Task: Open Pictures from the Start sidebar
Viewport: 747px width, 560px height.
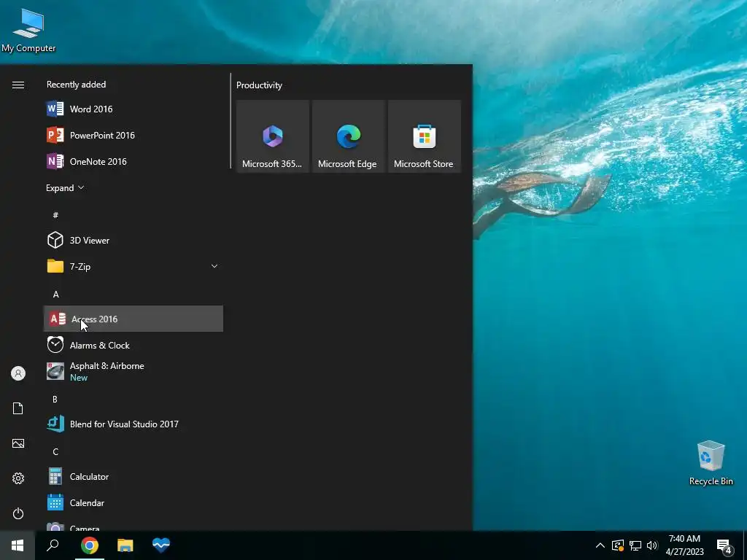Action: [18, 443]
